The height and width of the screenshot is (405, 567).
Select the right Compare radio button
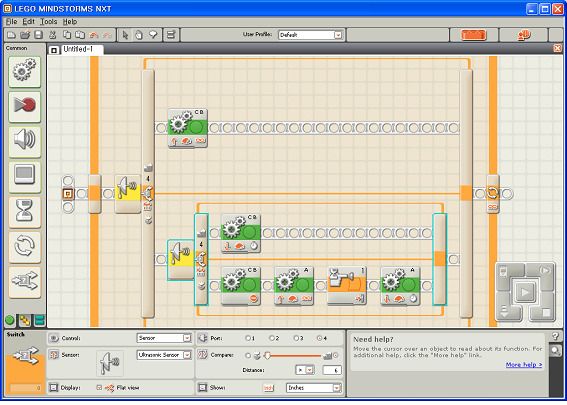(x=336, y=355)
